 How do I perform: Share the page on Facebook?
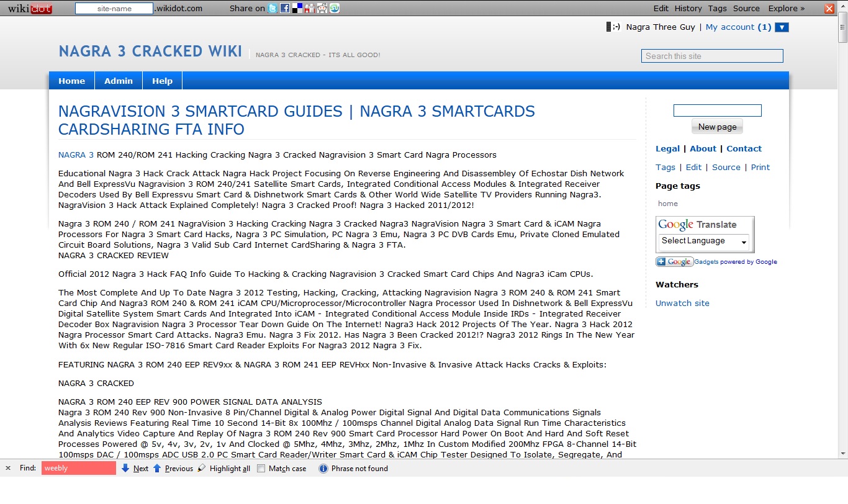[x=284, y=9]
